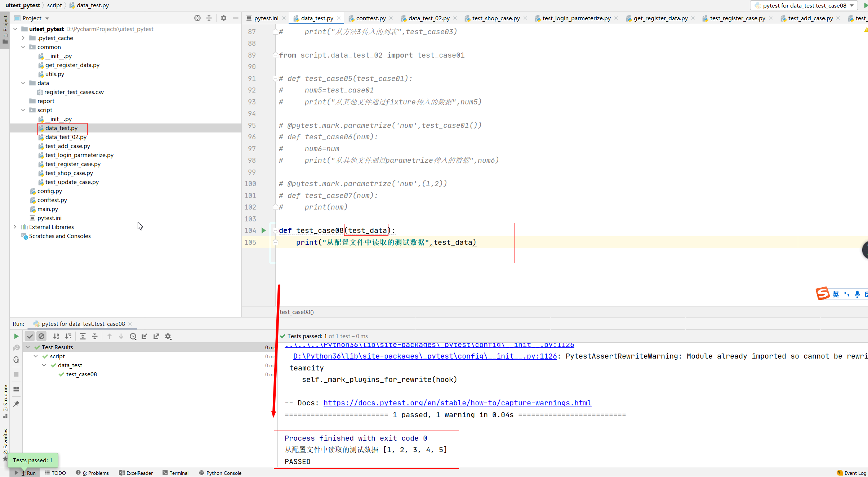The image size is (868, 477).
Task: Export test results from toolbar
Action: click(x=156, y=336)
